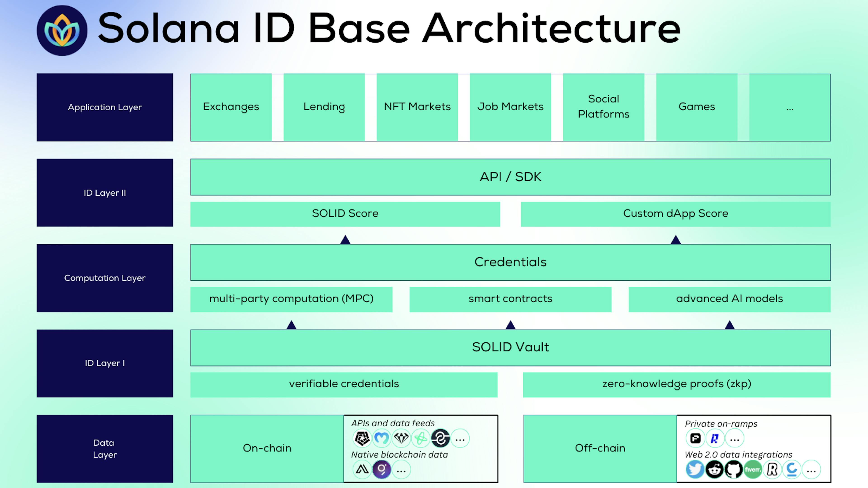
Task: Click the green atom star icon
Action: 420,438
